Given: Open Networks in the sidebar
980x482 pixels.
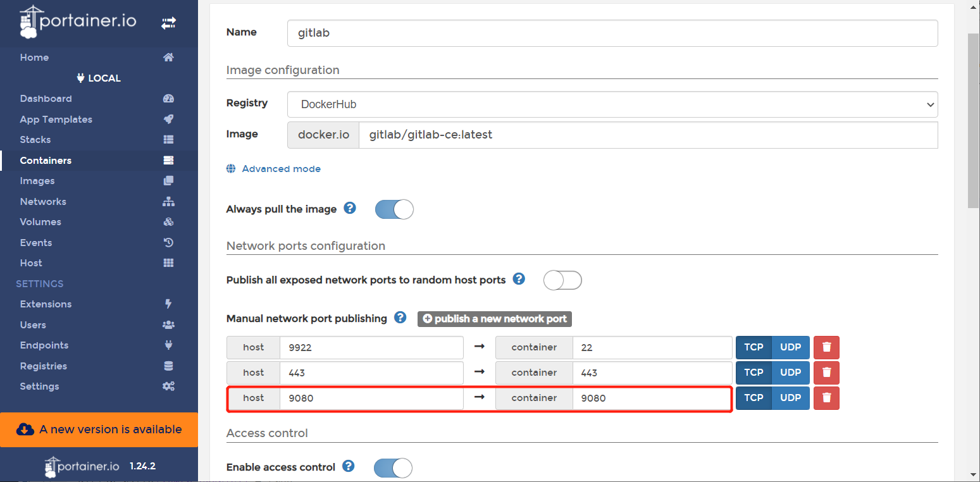Looking at the screenshot, I should click(x=43, y=202).
